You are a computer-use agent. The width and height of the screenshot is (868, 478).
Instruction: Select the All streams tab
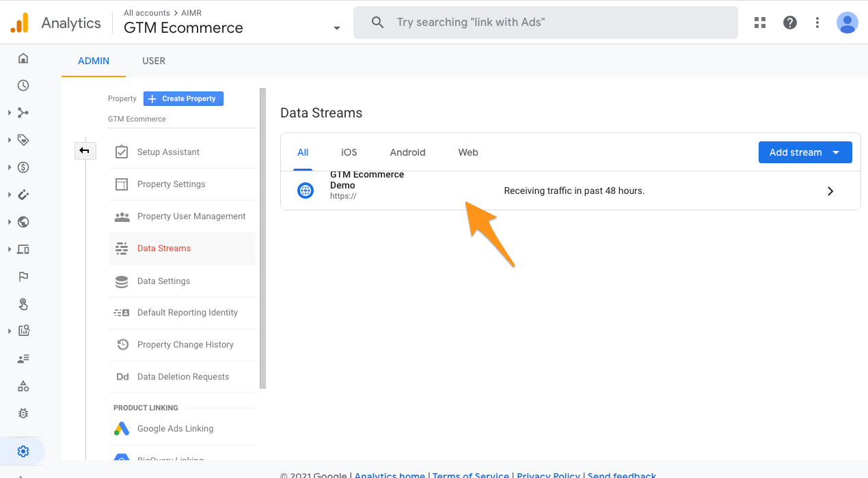(303, 152)
